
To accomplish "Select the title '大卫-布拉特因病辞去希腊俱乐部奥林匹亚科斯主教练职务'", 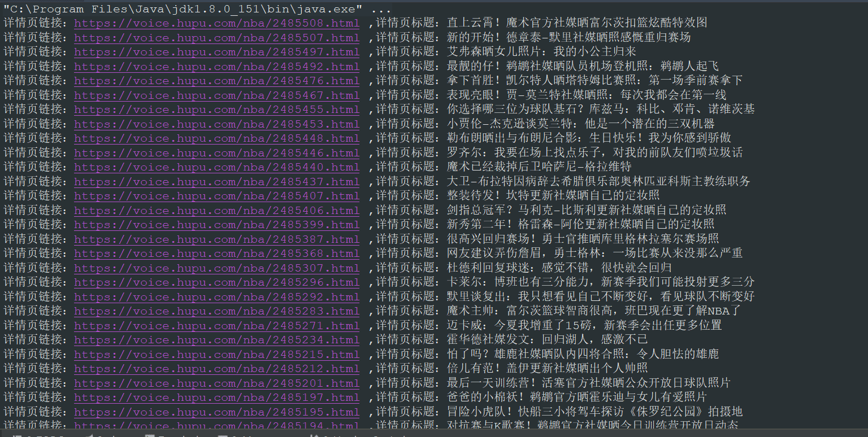I will [598, 182].
